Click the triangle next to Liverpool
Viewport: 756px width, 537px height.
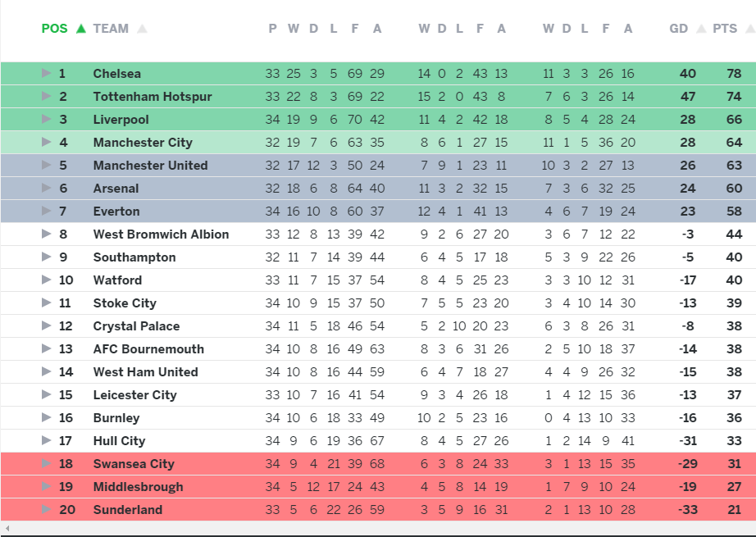point(47,120)
